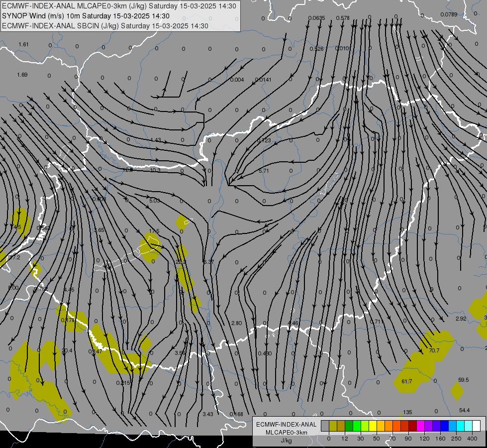487x448 pixels.
Task: Click the map value 3.43
Action: point(208,414)
